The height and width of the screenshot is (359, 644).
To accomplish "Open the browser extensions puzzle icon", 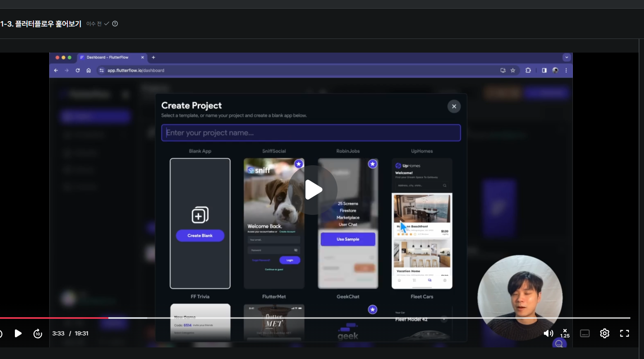I will (528, 70).
